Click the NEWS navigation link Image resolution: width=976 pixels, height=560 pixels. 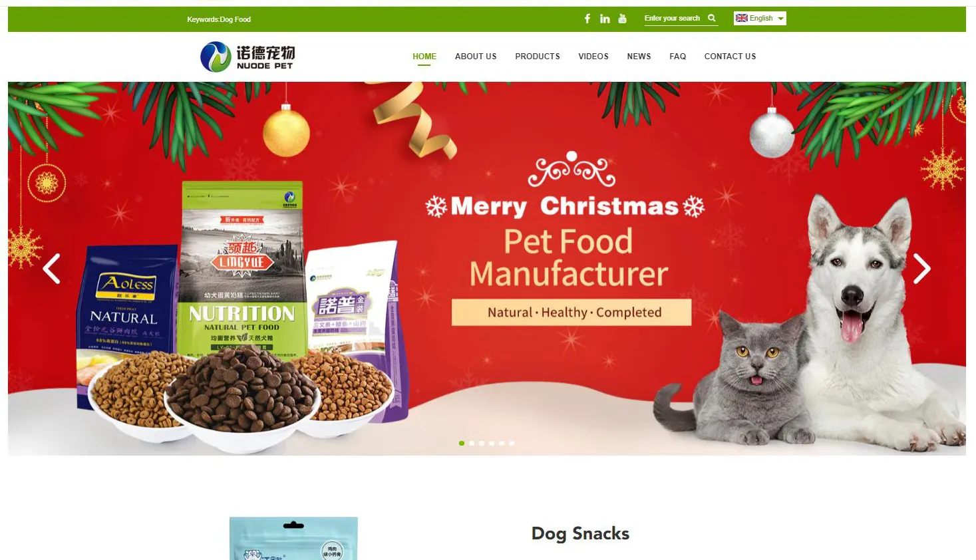[x=639, y=57]
